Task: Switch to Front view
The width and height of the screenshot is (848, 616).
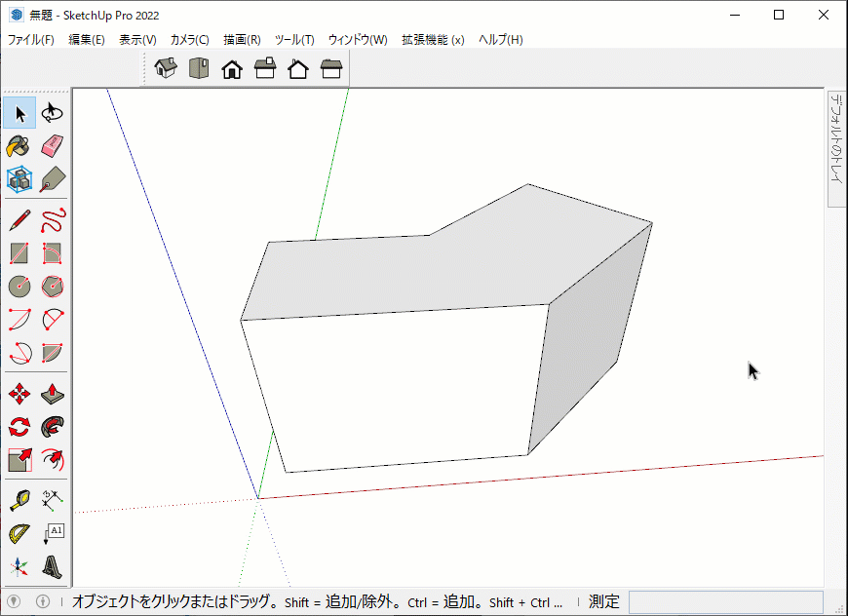Action: [232, 68]
